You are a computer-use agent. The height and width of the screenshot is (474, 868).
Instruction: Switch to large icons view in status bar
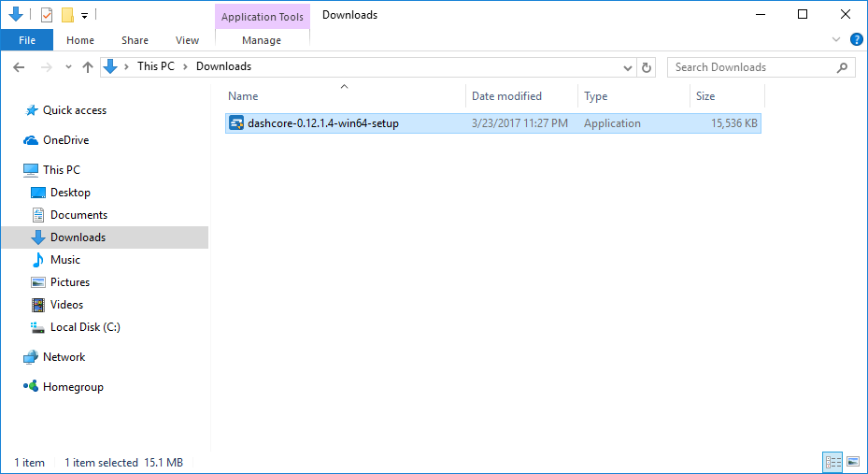[x=852, y=462]
